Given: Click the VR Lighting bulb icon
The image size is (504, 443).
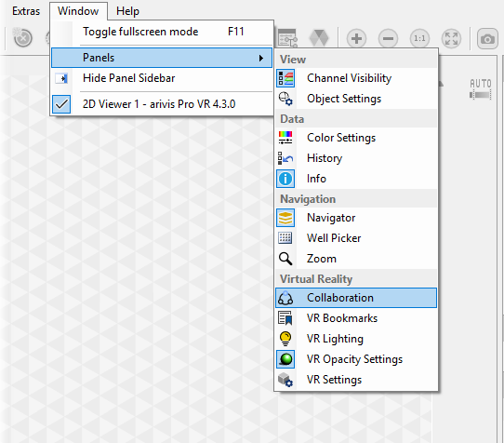Looking at the screenshot, I should [x=285, y=339].
